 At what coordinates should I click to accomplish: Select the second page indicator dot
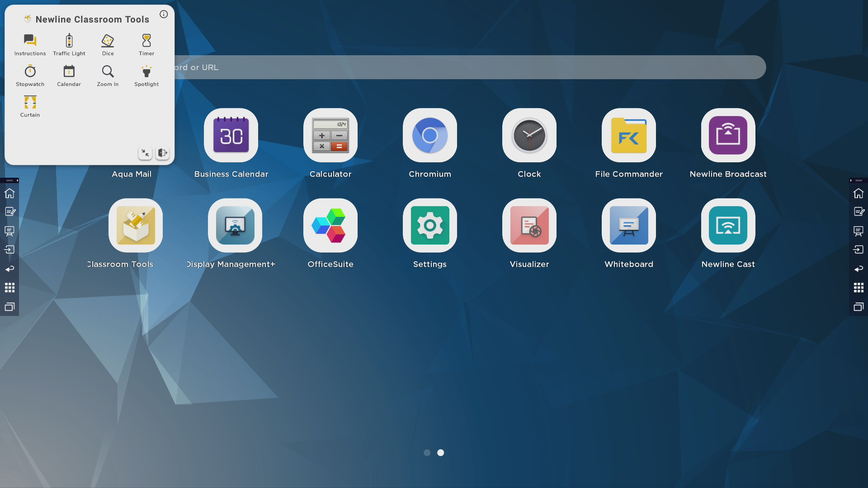coord(441,453)
